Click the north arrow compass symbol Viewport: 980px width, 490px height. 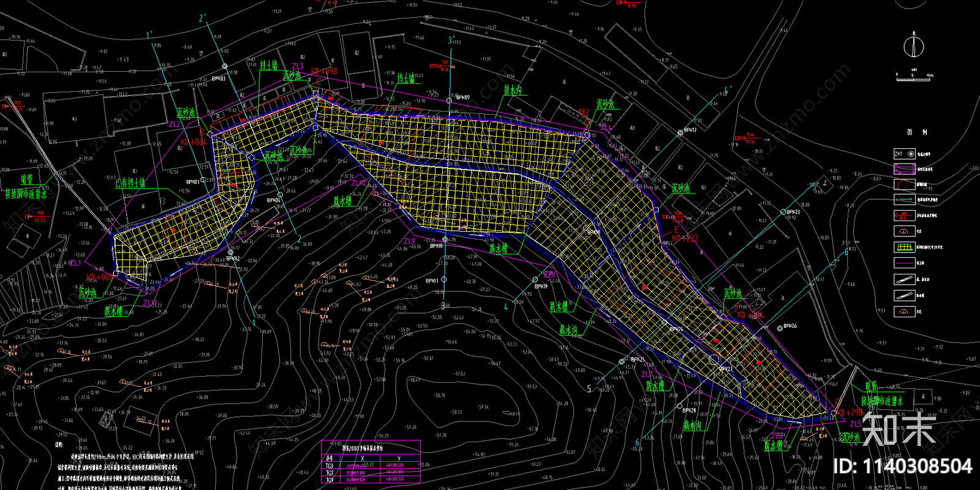click(x=913, y=47)
